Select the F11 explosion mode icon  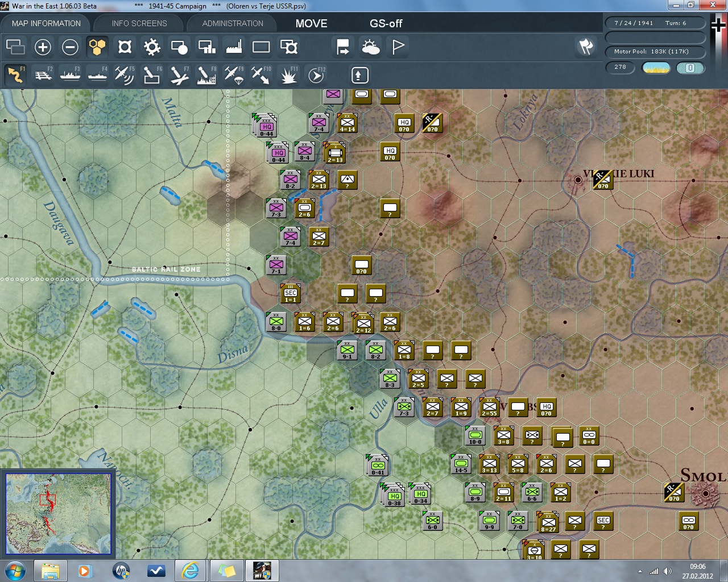pyautogui.click(x=288, y=75)
